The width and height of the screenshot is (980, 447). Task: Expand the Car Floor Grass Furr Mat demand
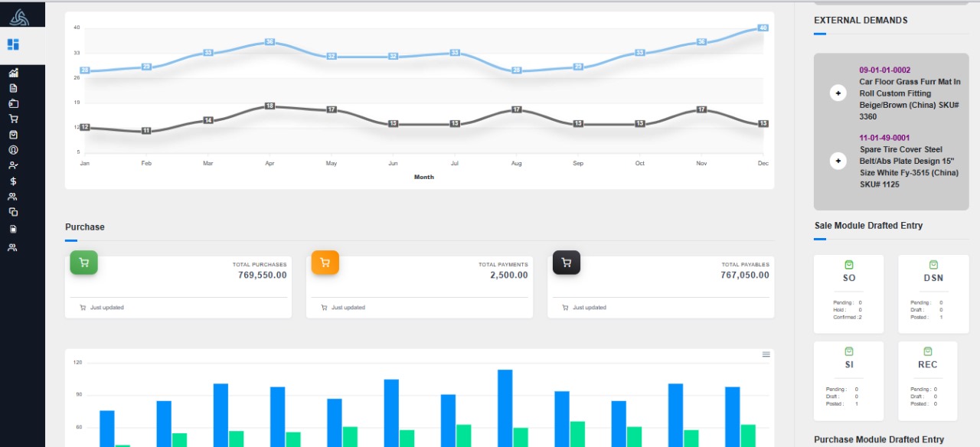(838, 93)
